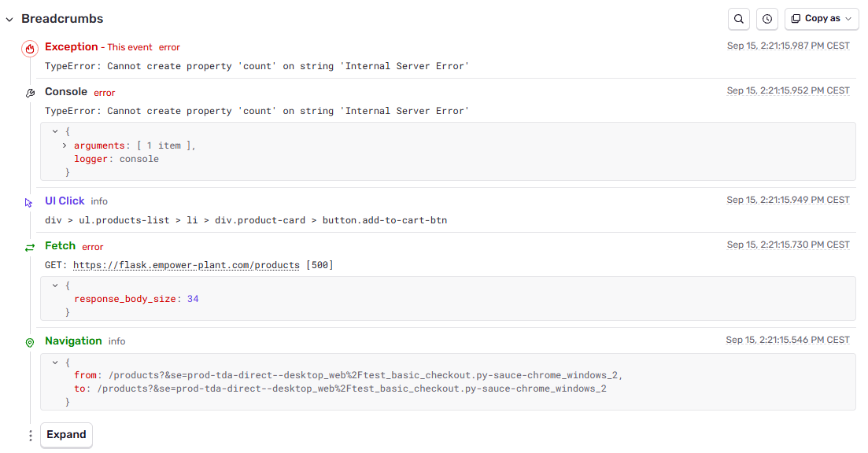
Task: Click the [500] status code text
Action: pos(320,265)
